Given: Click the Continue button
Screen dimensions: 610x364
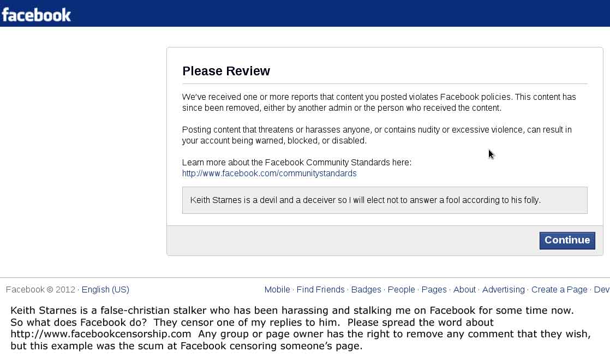Looking at the screenshot, I should tap(567, 240).
